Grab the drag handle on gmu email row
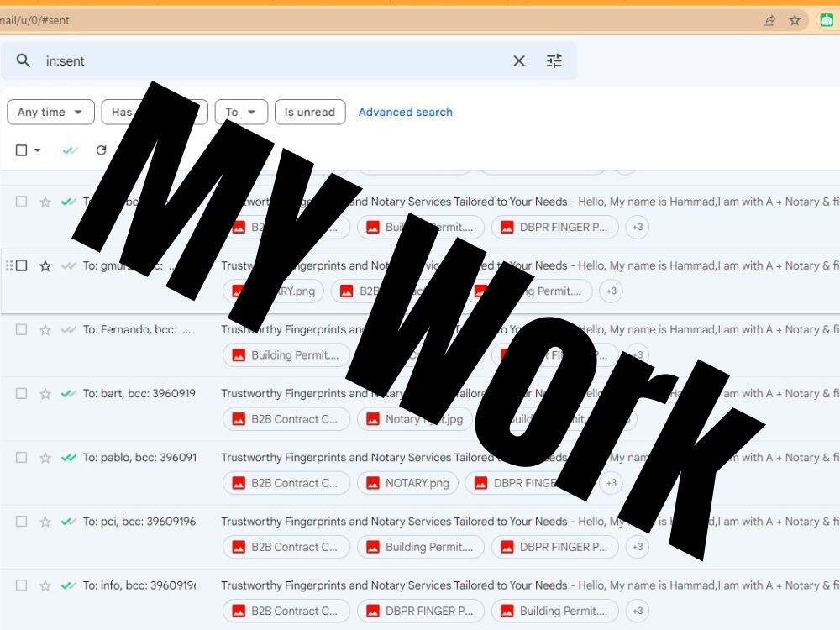 pos(8,265)
